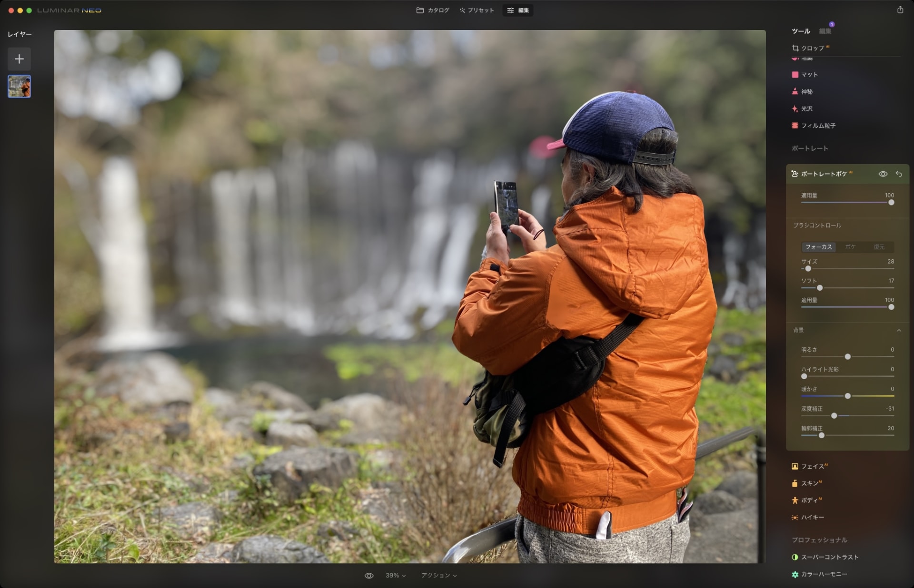
Task: Open the Crop (クロップ) tool
Action: coord(812,48)
